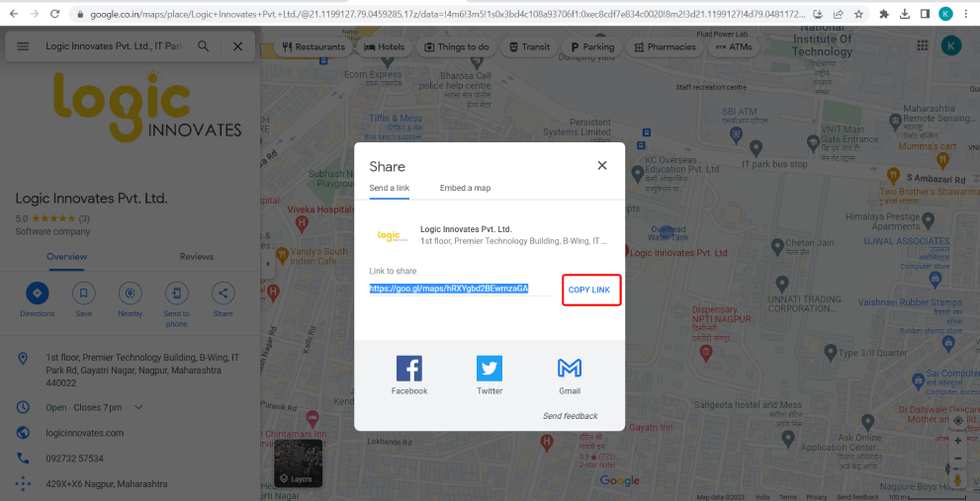Click the COPY LINK button
This screenshot has width=980, height=501.
[589, 290]
